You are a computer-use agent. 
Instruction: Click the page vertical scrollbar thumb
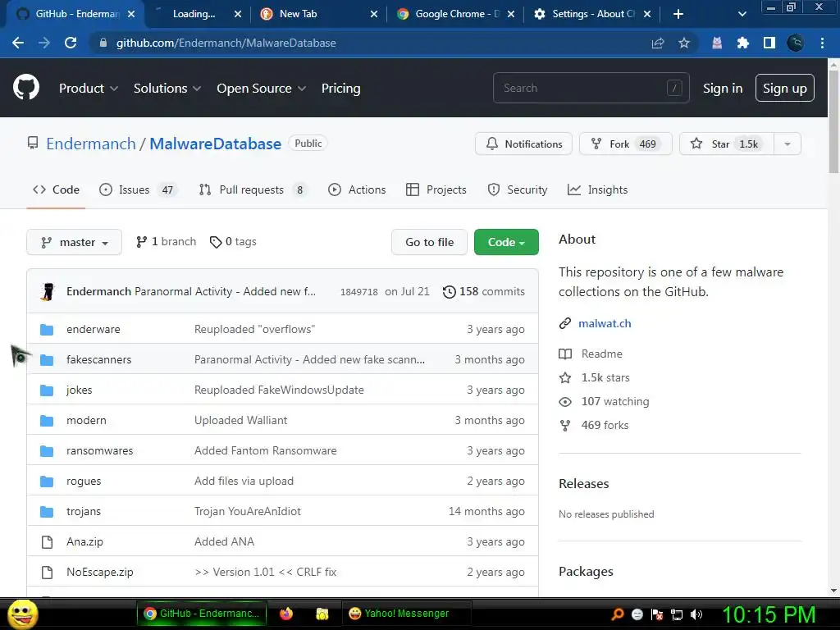pos(833,122)
